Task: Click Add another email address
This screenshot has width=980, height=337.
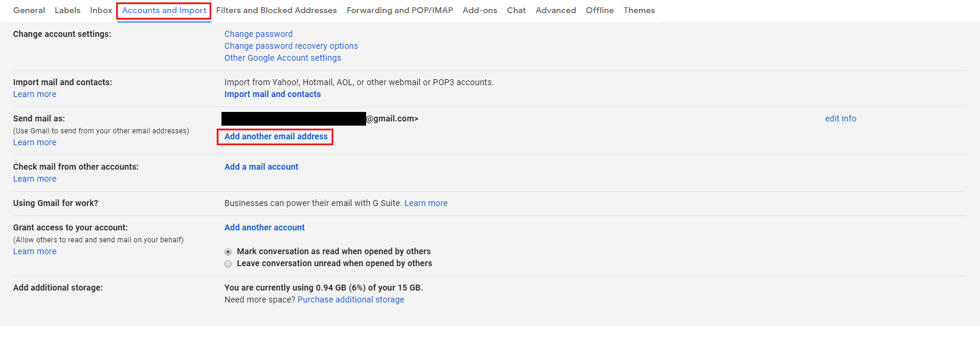Action: pyautogui.click(x=276, y=136)
